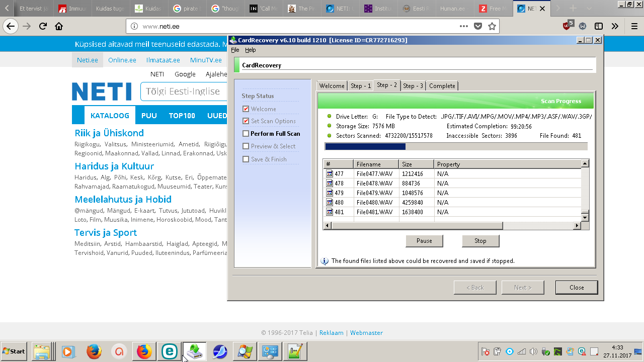The image size is (644, 362).
Task: Open the File menu in CardRecovery
Action: (x=235, y=50)
